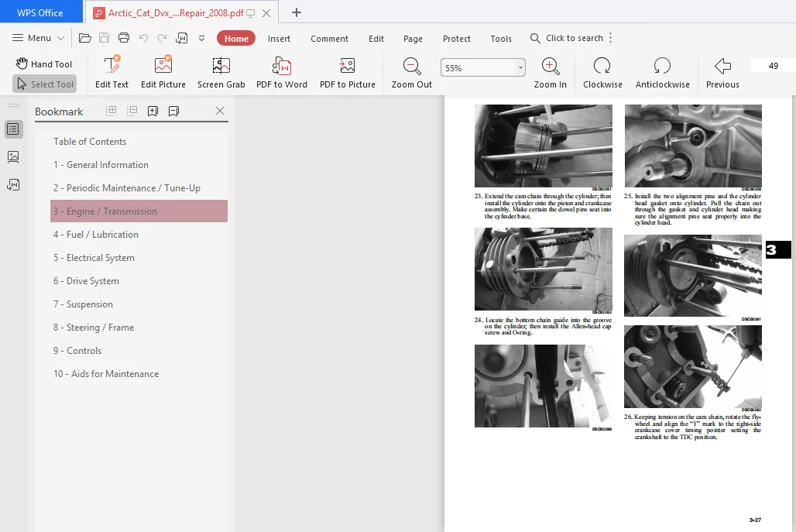796x532 pixels.
Task: Open the Menu hamburger button
Action: [38, 38]
